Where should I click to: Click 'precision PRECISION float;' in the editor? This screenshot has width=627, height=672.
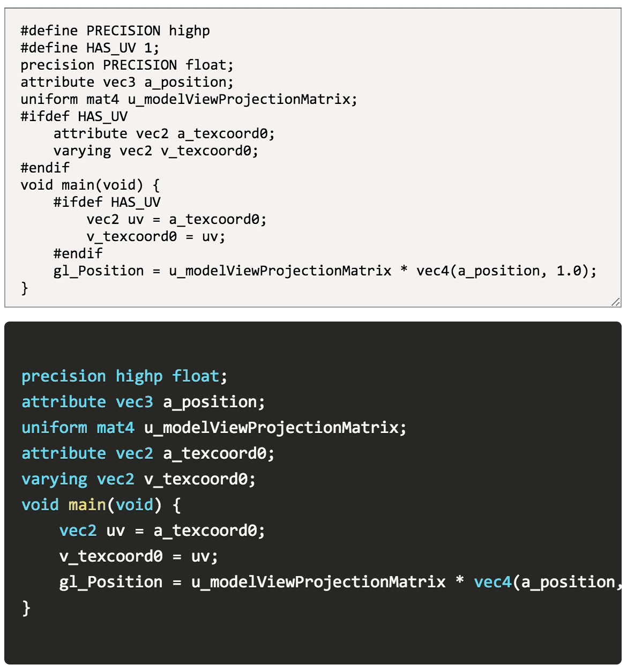(x=127, y=65)
